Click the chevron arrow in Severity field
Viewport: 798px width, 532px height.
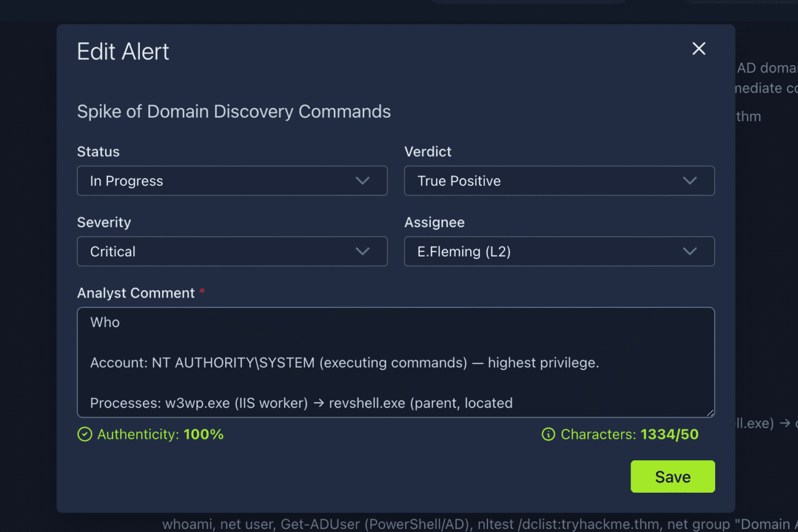tap(363, 252)
